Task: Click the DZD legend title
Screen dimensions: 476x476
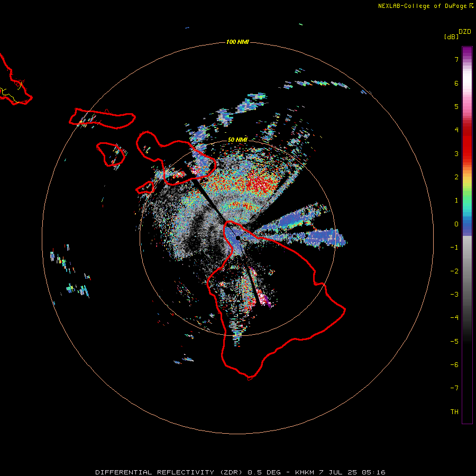Action: tap(465, 32)
